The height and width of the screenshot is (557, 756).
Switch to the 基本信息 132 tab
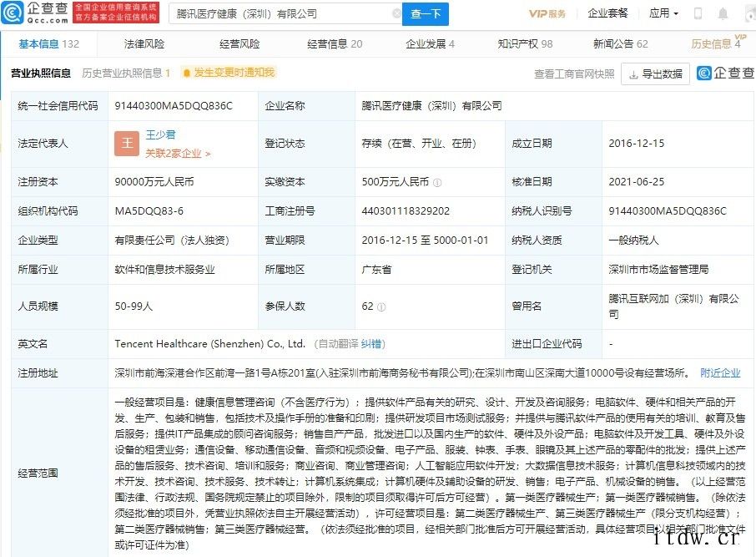click(48, 44)
